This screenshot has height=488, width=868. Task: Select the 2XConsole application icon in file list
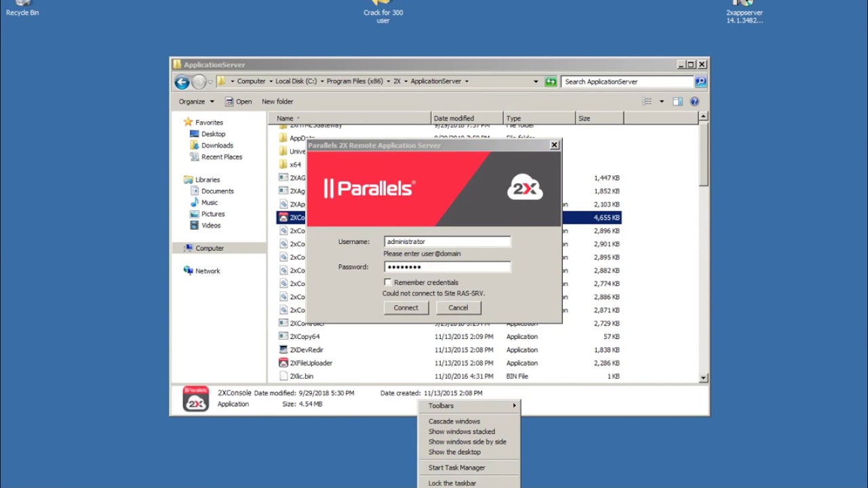[x=283, y=218]
